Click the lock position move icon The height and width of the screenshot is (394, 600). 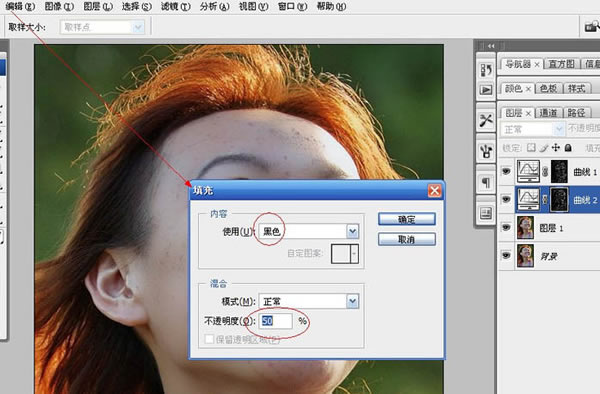coord(556,148)
